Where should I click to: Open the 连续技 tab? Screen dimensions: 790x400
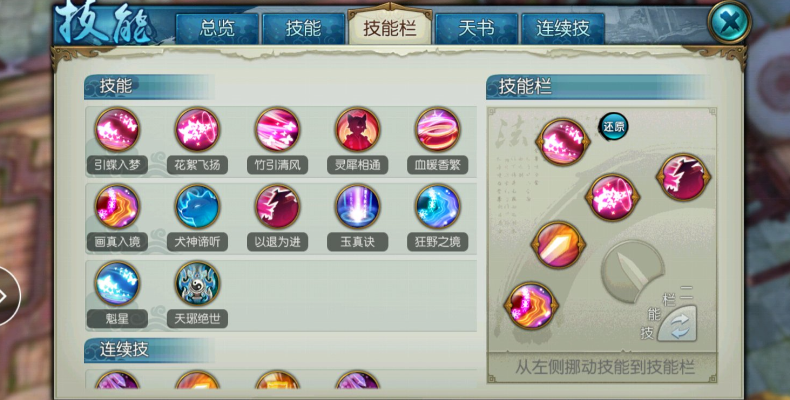point(563,29)
